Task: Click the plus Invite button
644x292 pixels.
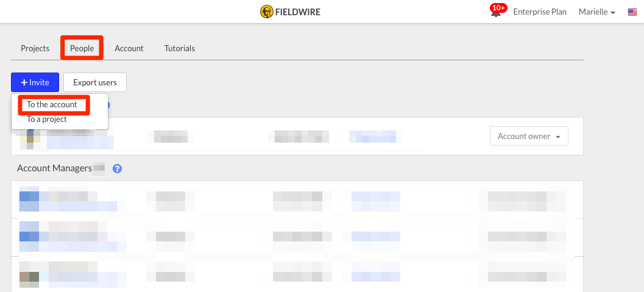Action: point(35,82)
